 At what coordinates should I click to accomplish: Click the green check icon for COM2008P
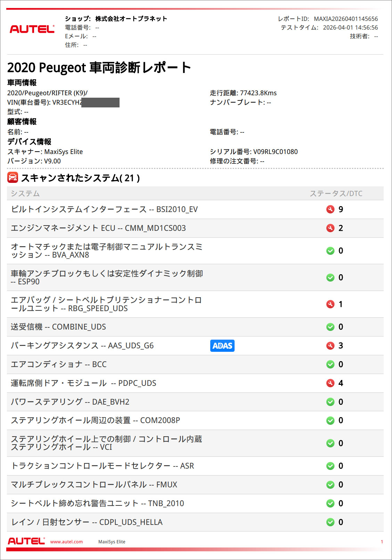tap(330, 420)
